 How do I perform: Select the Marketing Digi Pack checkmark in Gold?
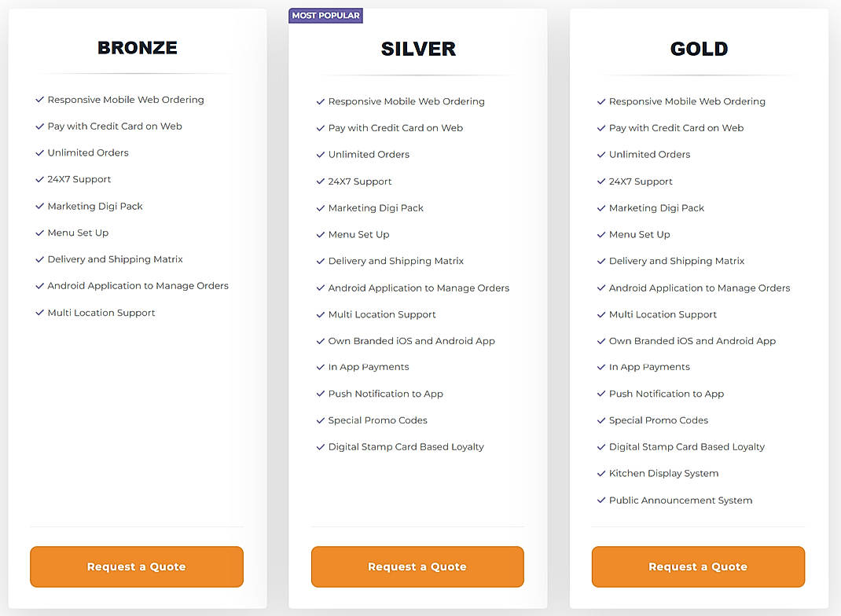point(600,207)
